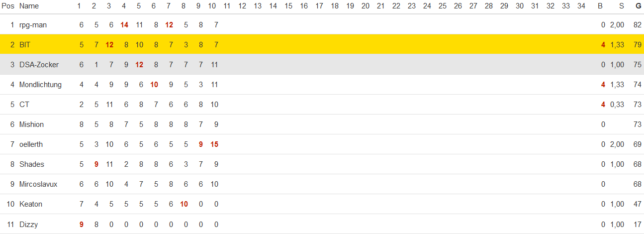This screenshot has height=234, width=644.
Task: Select the Dizzy player name
Action: click(x=28, y=225)
